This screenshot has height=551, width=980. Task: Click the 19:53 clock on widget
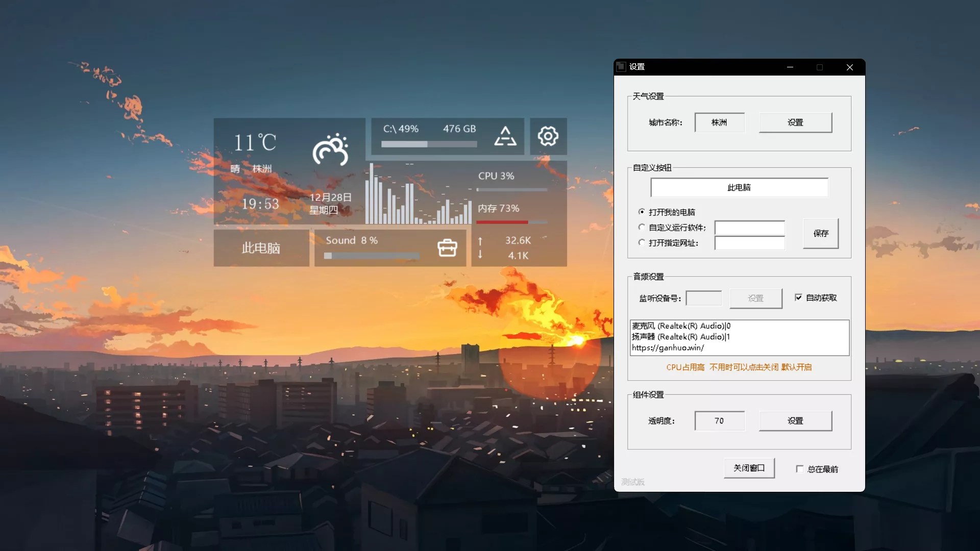pyautogui.click(x=260, y=204)
